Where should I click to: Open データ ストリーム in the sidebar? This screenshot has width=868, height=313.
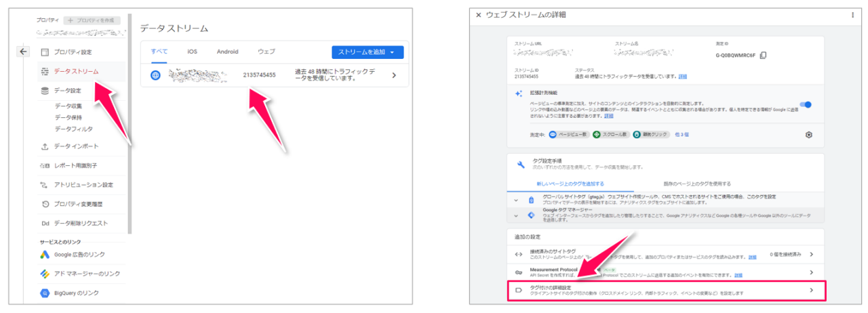(x=76, y=71)
